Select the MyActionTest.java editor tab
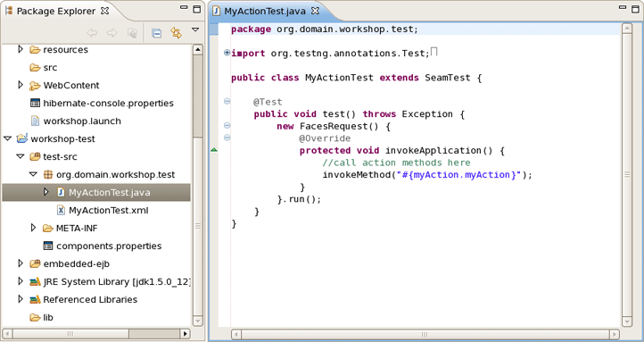 pos(265,11)
